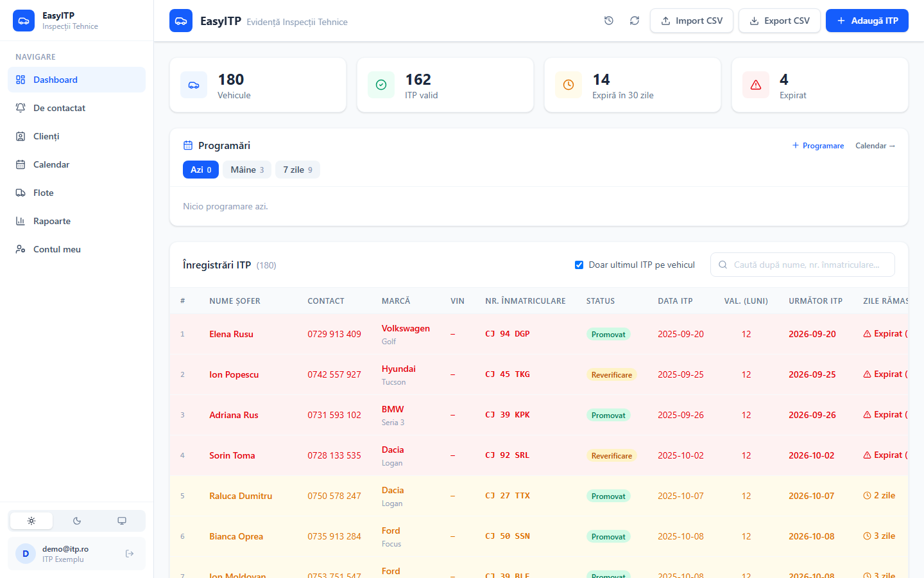The image size is (924, 578).
Task: Open Rapoarte page
Action: tap(76, 221)
